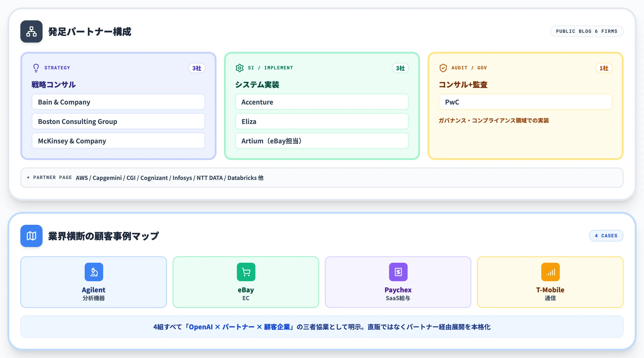Click the gear icon in the SI / IMPLEMENT card
Screen dimensions: 644x358
(239, 68)
